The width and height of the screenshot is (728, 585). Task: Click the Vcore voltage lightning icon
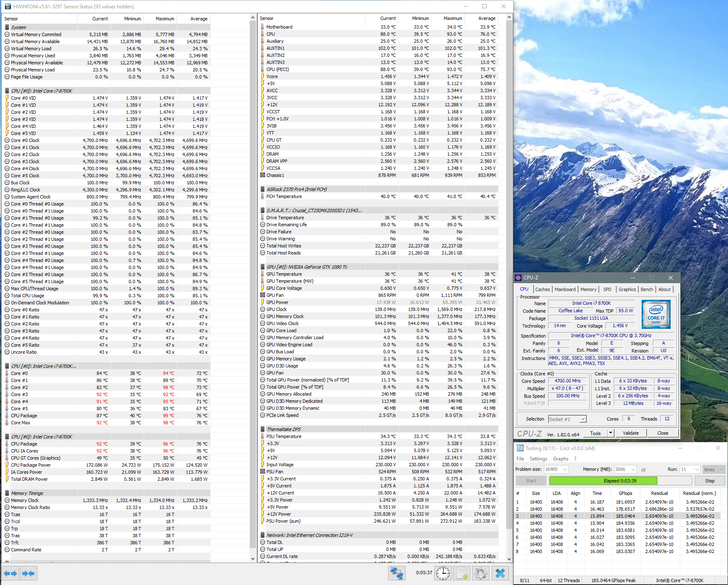(263, 76)
